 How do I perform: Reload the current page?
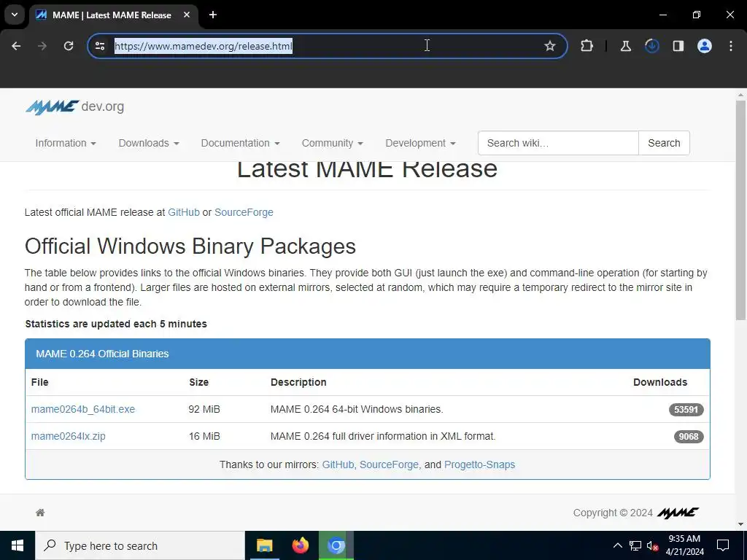tap(69, 46)
